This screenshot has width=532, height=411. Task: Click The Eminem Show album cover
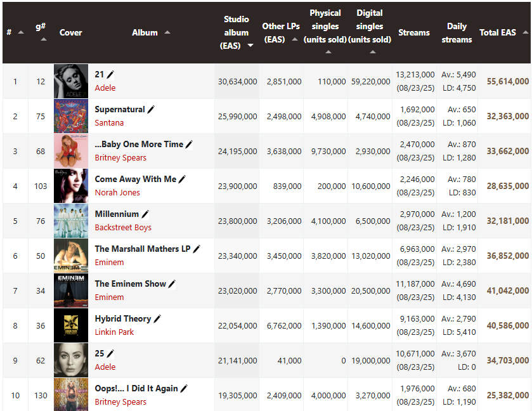[71, 290]
